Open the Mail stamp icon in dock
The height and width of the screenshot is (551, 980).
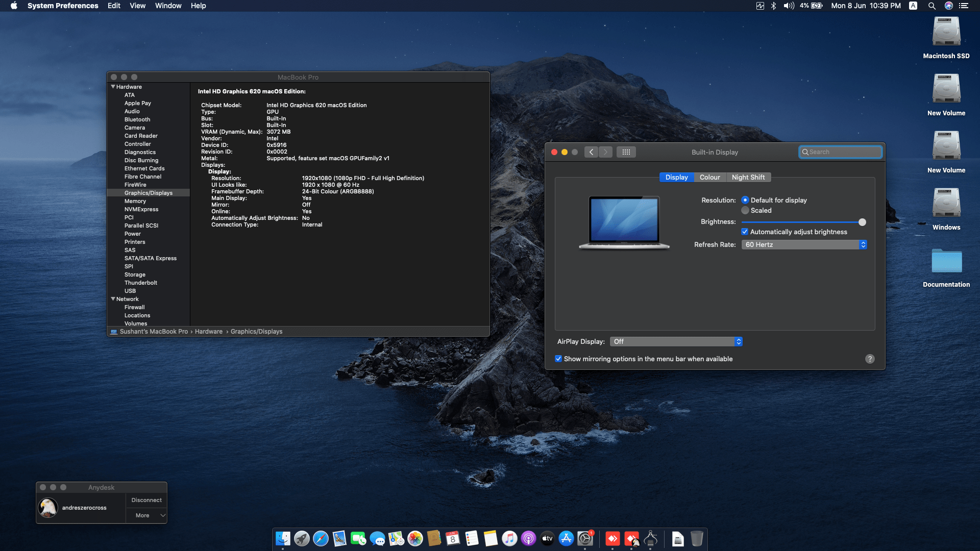[x=339, y=538]
